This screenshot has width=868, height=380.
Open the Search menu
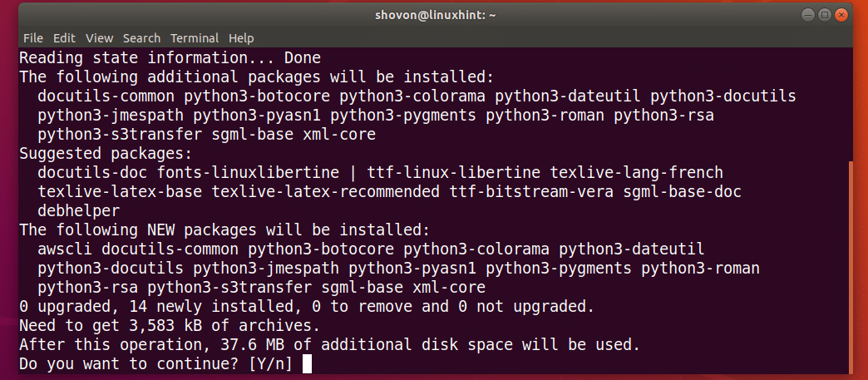[141, 38]
